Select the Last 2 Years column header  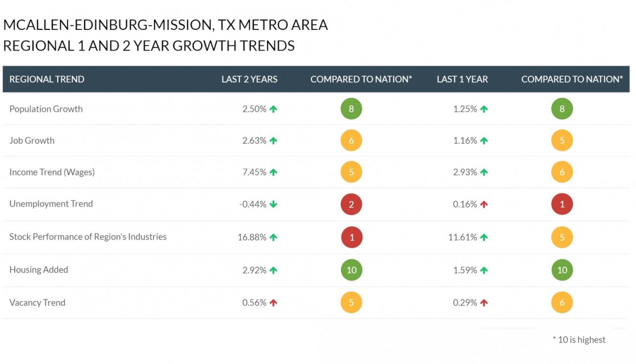click(250, 79)
